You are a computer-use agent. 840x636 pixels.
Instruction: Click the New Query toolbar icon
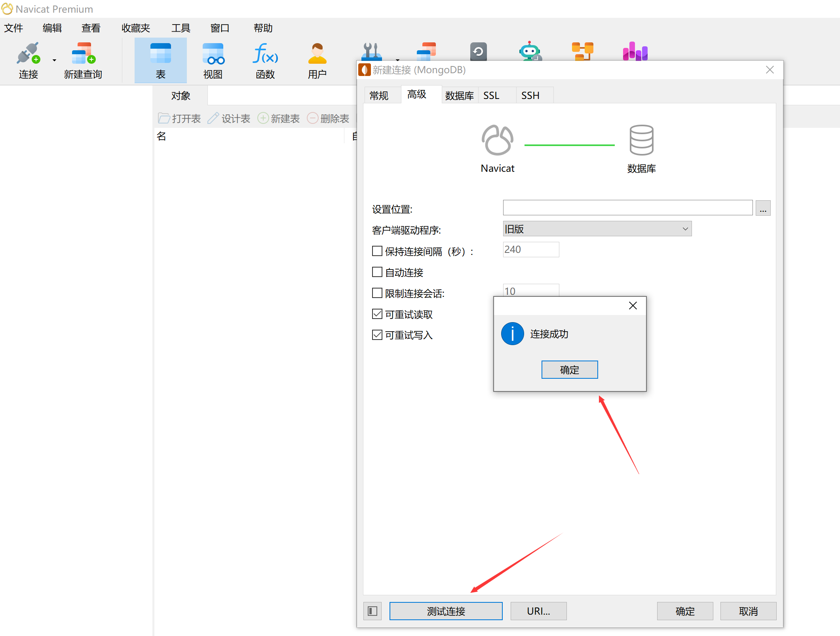click(83, 53)
